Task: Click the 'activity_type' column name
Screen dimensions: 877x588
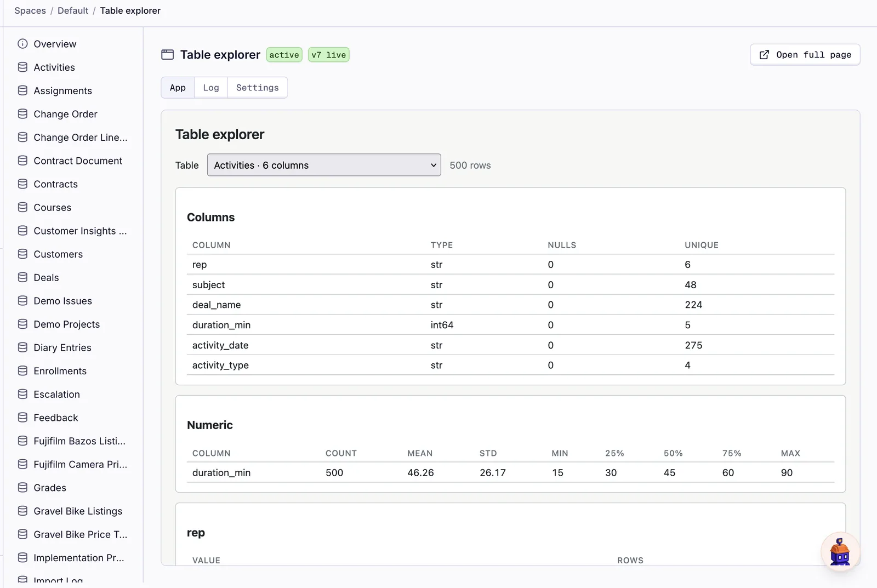Action: tap(220, 365)
